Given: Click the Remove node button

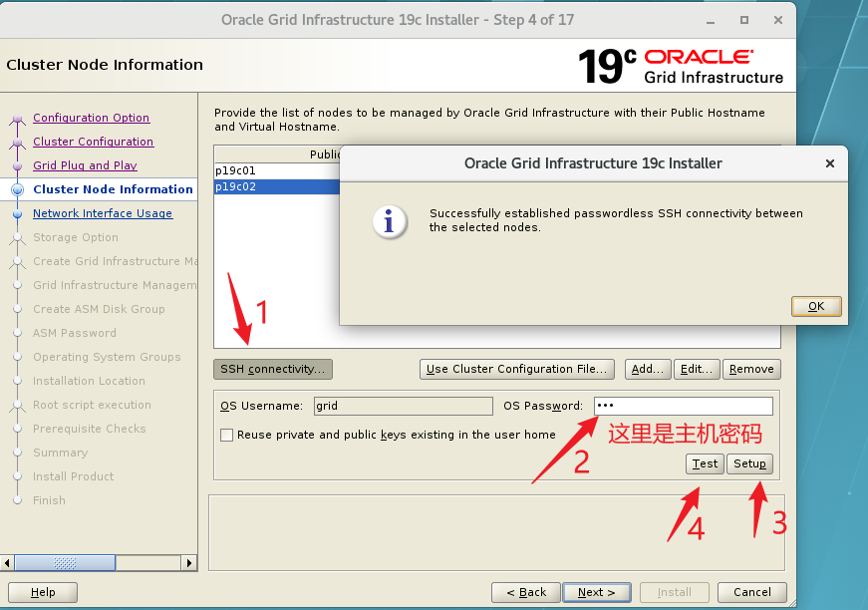Looking at the screenshot, I should [751, 369].
